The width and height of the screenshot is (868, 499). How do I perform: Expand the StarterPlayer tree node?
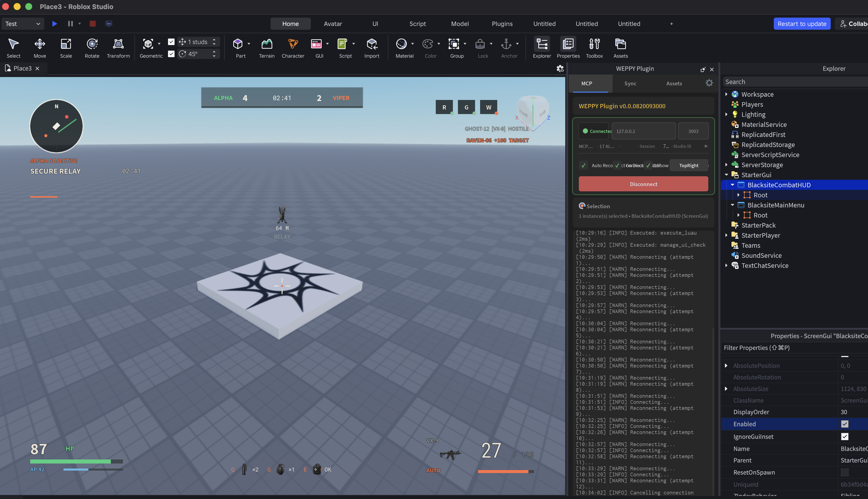click(726, 235)
